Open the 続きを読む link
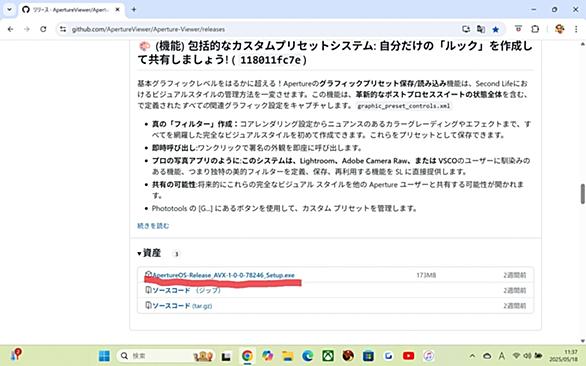Screen dimensions: 586x366 pos(153,226)
